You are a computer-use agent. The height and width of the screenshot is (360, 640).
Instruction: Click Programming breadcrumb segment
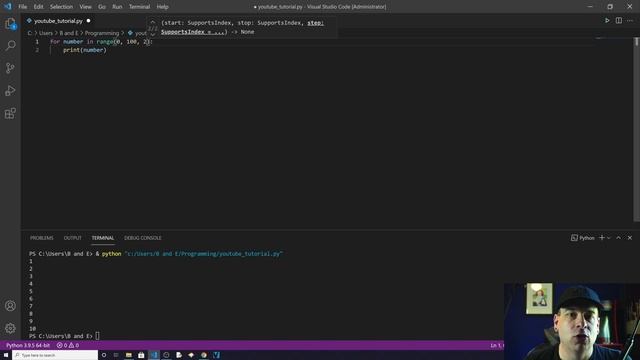(102, 33)
